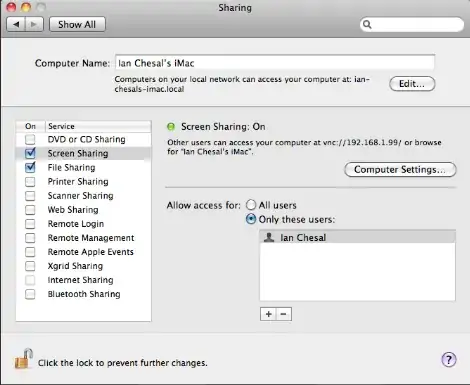Image resolution: width=470 pixels, height=385 pixels.
Task: Select the Printer Sharing service row
Action: point(83,182)
